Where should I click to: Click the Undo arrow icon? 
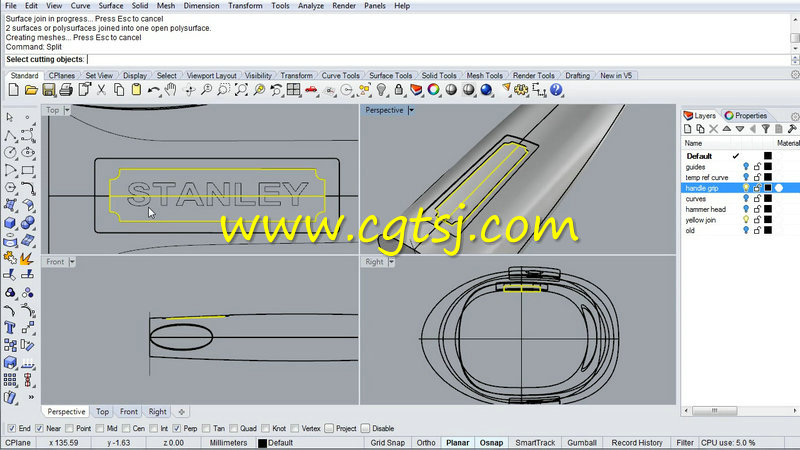(154, 90)
